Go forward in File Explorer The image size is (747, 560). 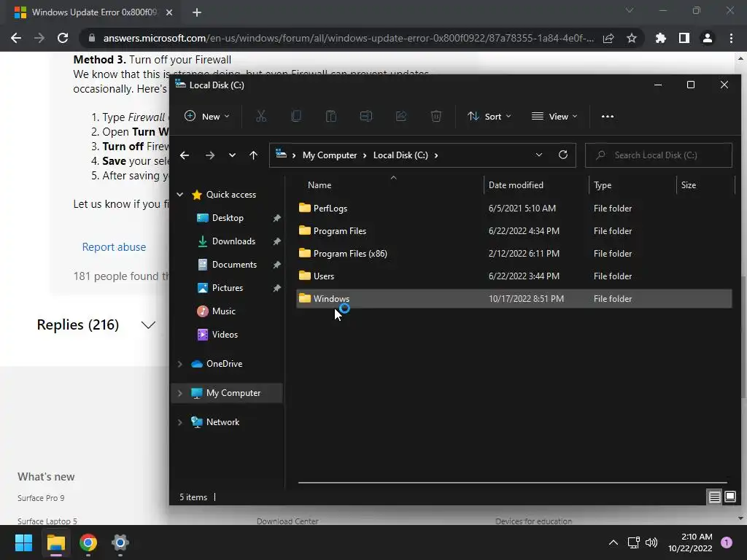(209, 155)
